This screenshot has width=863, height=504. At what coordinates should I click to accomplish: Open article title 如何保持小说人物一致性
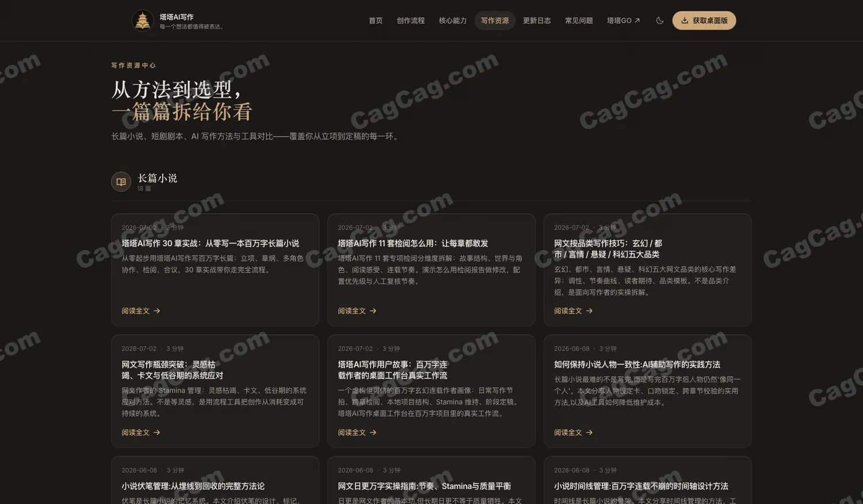coord(637,365)
